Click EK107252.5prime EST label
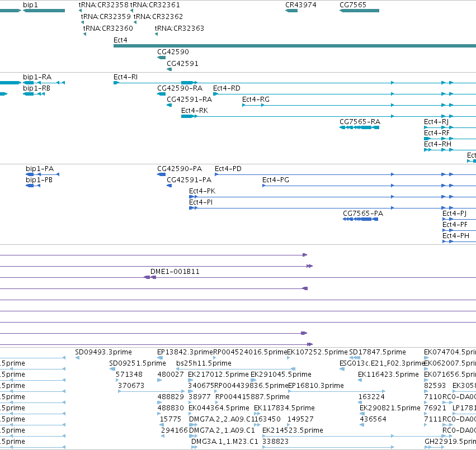 (x=317, y=352)
